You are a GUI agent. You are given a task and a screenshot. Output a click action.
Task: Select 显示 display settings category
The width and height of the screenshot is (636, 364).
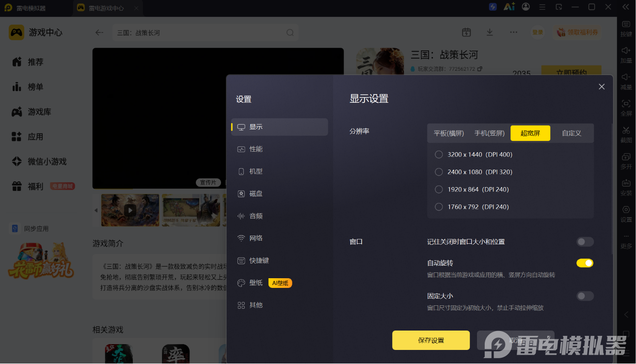[x=280, y=127]
